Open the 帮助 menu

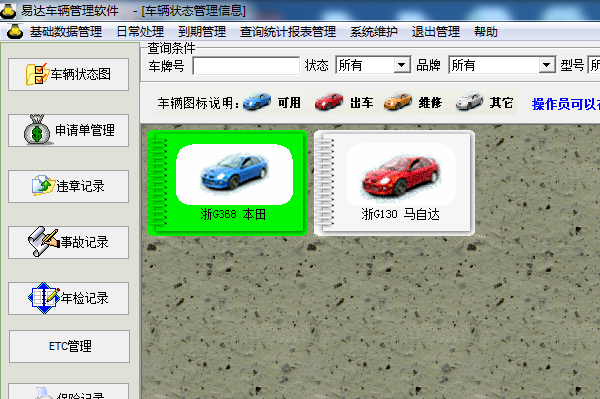pos(486,32)
